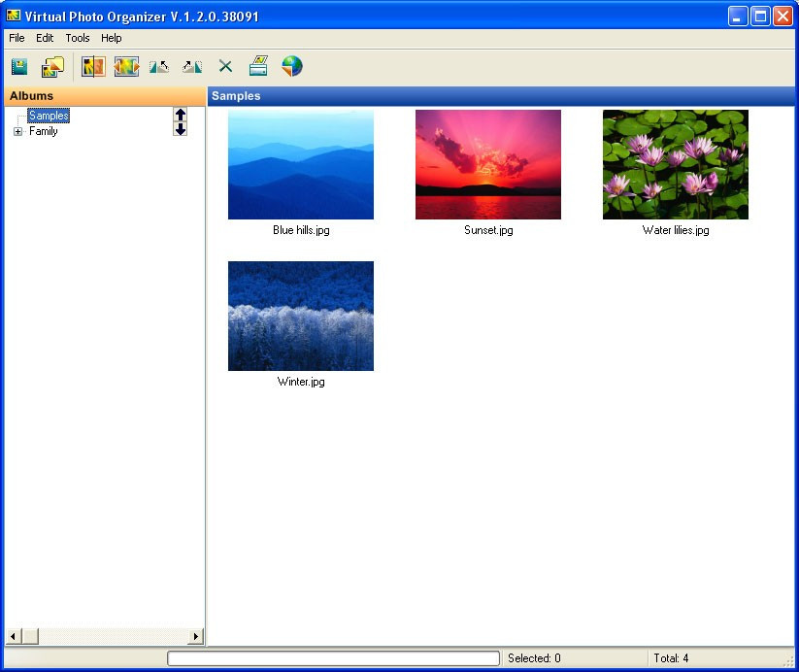Select the Sunset thumbnail image
Viewport: 799px width, 672px height.
click(488, 165)
